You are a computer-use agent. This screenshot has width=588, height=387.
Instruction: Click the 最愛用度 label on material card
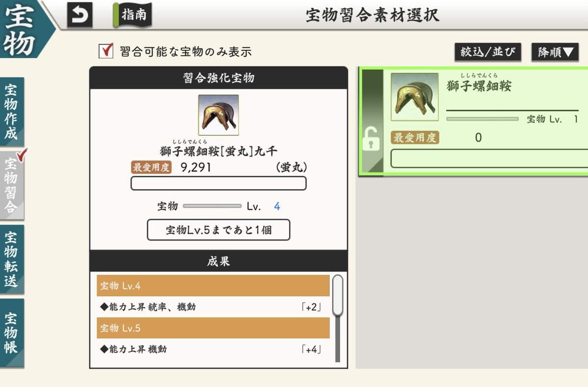(415, 138)
